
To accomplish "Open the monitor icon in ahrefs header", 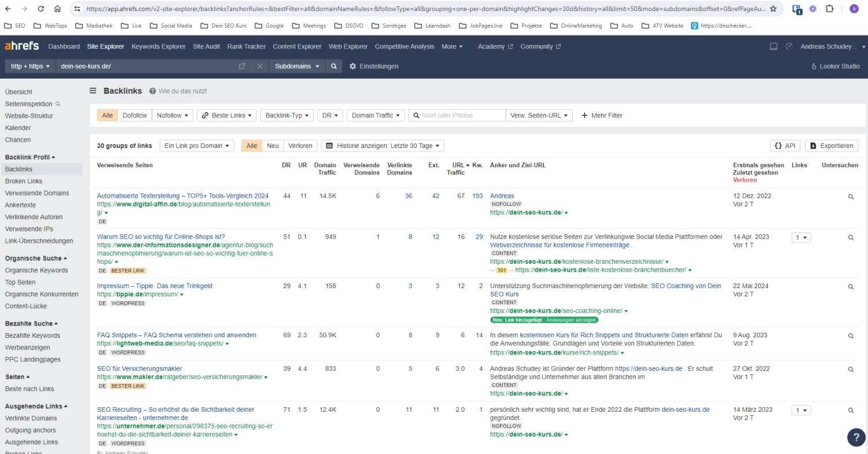I will coord(774,46).
